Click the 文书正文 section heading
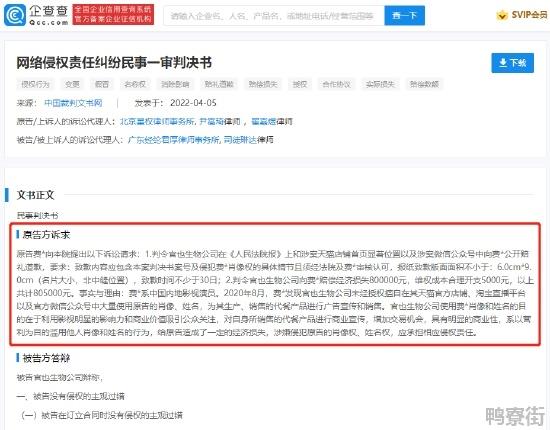 (35, 195)
